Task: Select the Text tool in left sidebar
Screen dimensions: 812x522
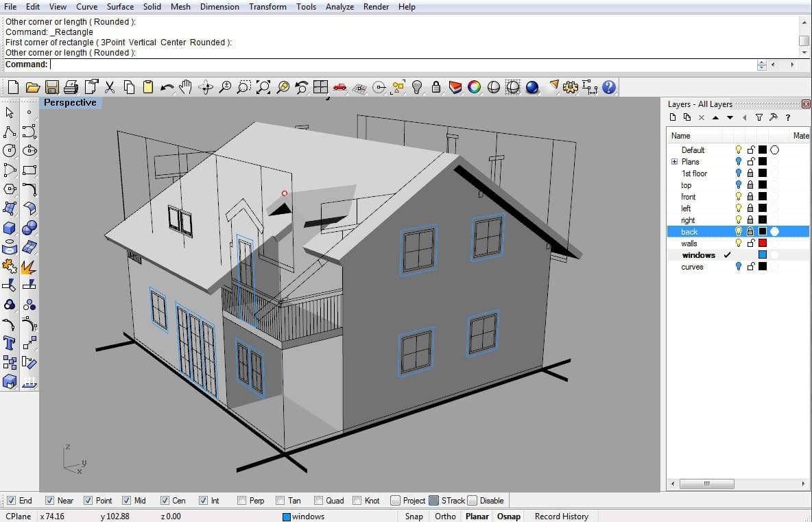Action: click(x=10, y=343)
